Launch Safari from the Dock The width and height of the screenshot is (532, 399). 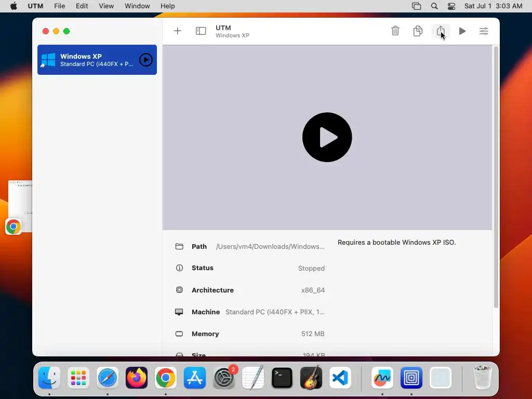coord(108,378)
